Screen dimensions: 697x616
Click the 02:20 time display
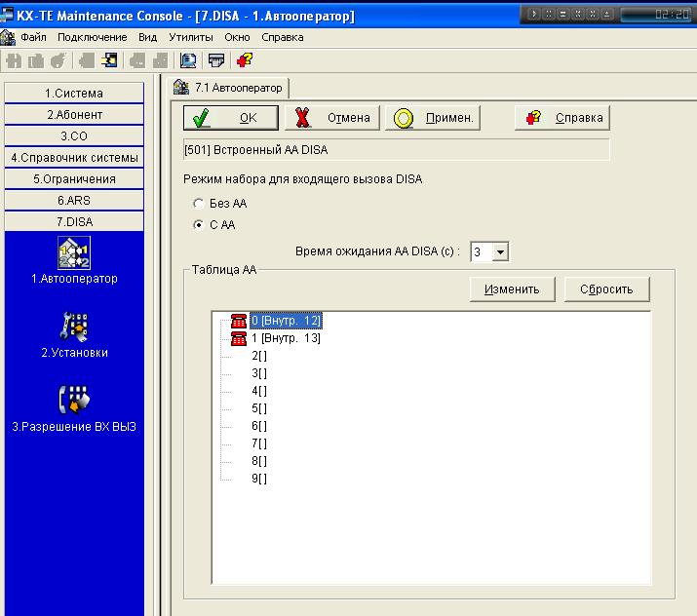672,15
